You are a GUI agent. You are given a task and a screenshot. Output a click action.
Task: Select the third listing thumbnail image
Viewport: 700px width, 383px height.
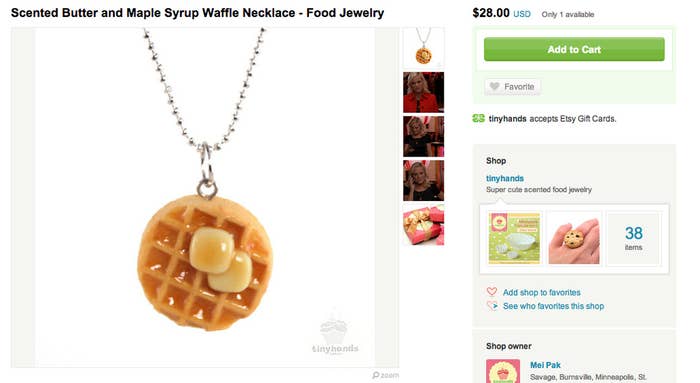coord(423,136)
